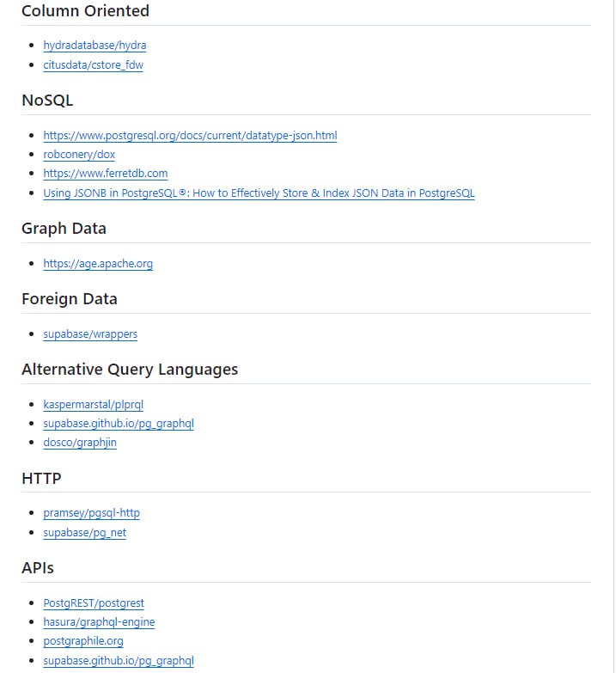Open pg_graphql link under Alternative Query Languages
616x673 pixels.
pyautogui.click(x=119, y=423)
